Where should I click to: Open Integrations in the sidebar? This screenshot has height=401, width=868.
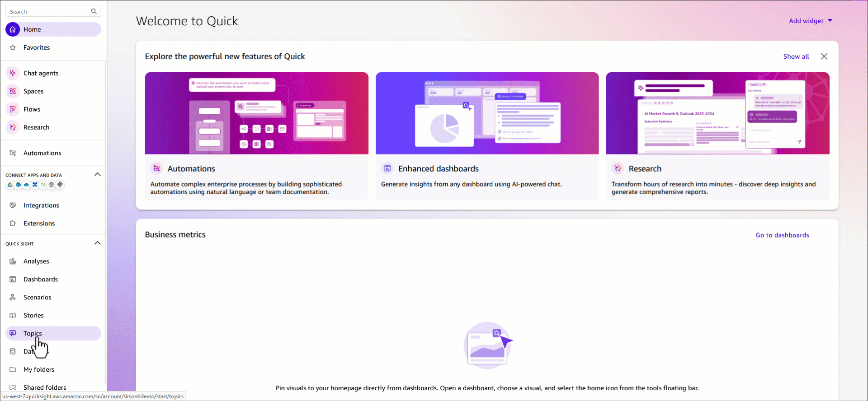(x=41, y=205)
